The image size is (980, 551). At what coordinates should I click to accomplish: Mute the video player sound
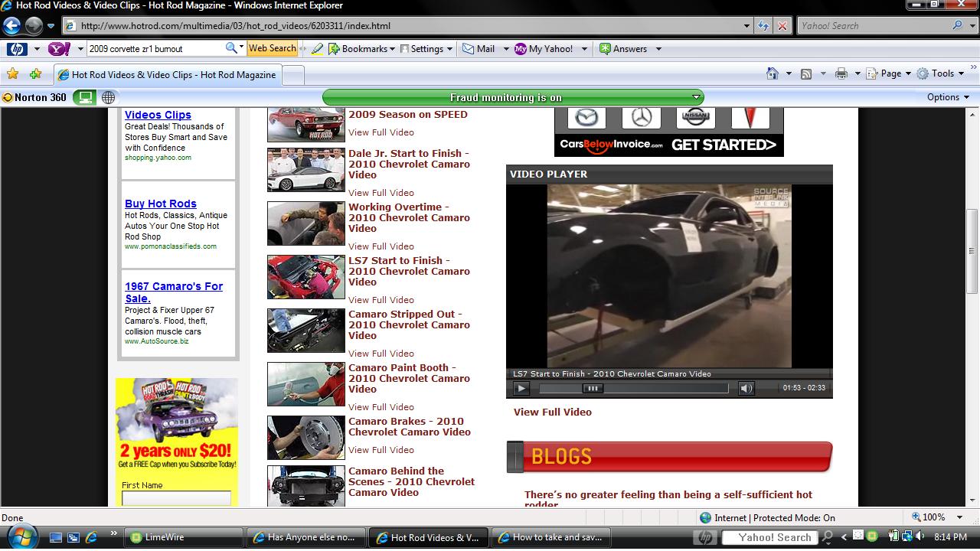point(746,388)
